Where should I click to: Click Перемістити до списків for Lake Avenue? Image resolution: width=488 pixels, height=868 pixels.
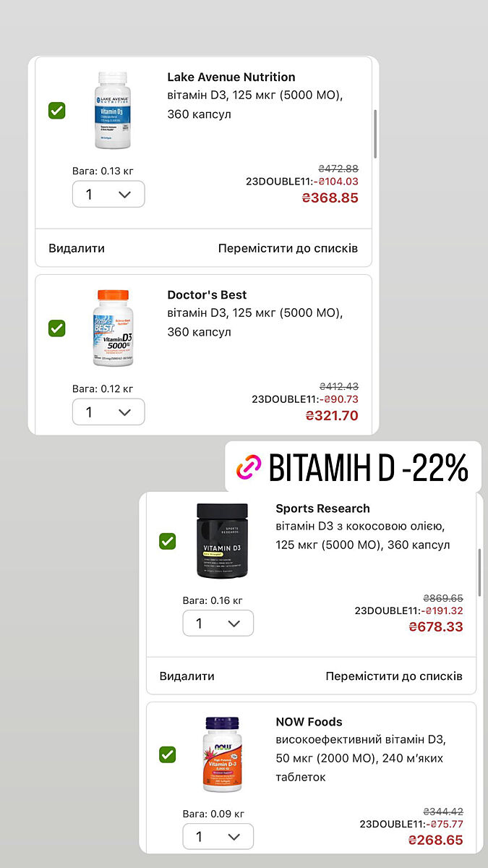coord(288,248)
